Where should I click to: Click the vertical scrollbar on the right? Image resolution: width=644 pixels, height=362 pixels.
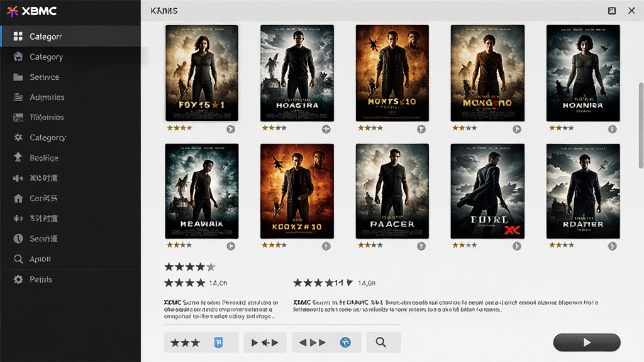point(641,125)
